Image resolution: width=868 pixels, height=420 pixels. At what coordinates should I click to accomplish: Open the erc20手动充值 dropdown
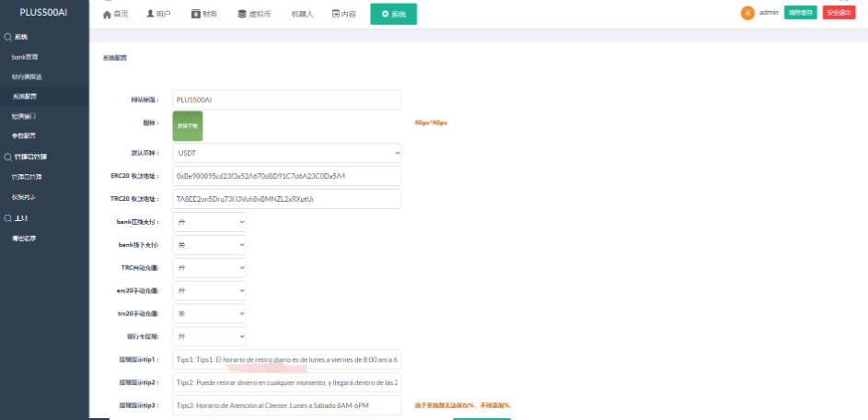[209, 290]
